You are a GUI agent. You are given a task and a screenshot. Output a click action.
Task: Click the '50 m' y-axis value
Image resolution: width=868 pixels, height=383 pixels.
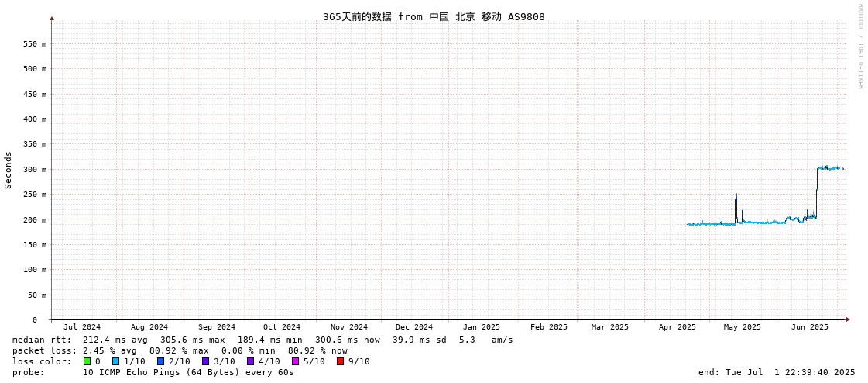38,295
